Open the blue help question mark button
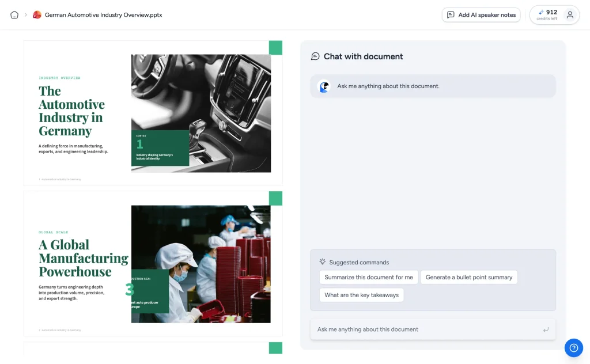This screenshot has width=590, height=364. (573, 348)
